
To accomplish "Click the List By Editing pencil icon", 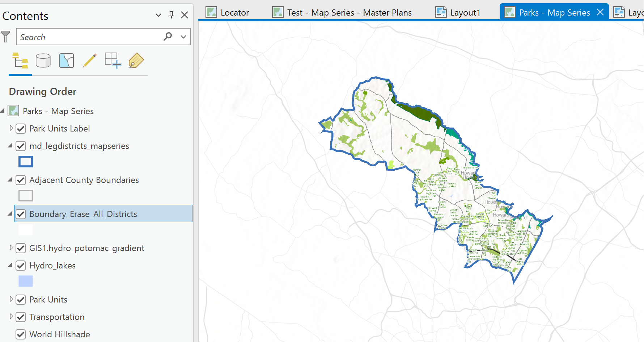I will (x=89, y=61).
